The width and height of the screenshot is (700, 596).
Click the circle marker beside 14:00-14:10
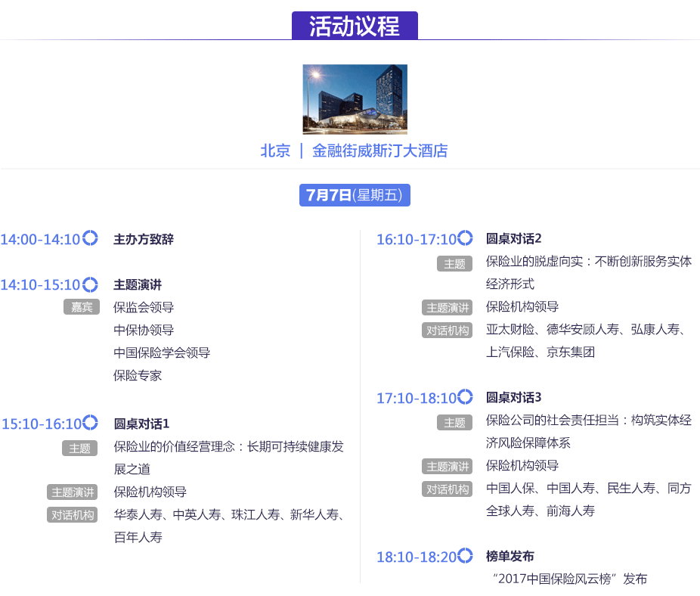[90, 239]
